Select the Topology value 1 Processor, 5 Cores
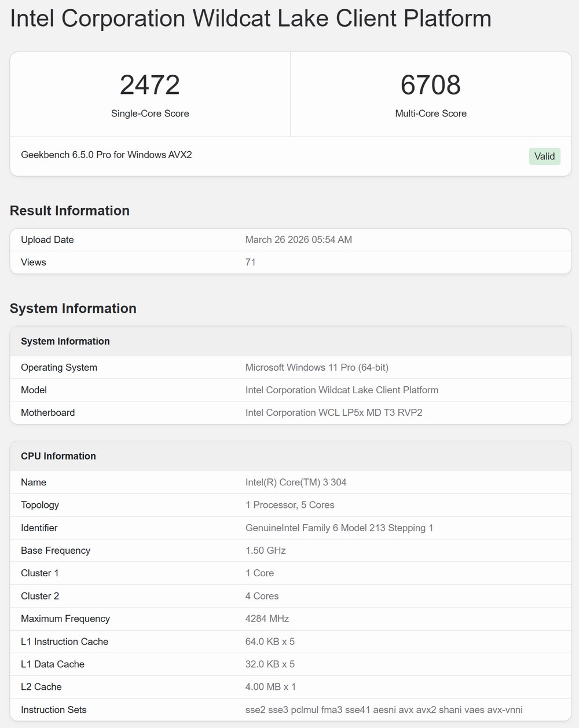 point(289,505)
